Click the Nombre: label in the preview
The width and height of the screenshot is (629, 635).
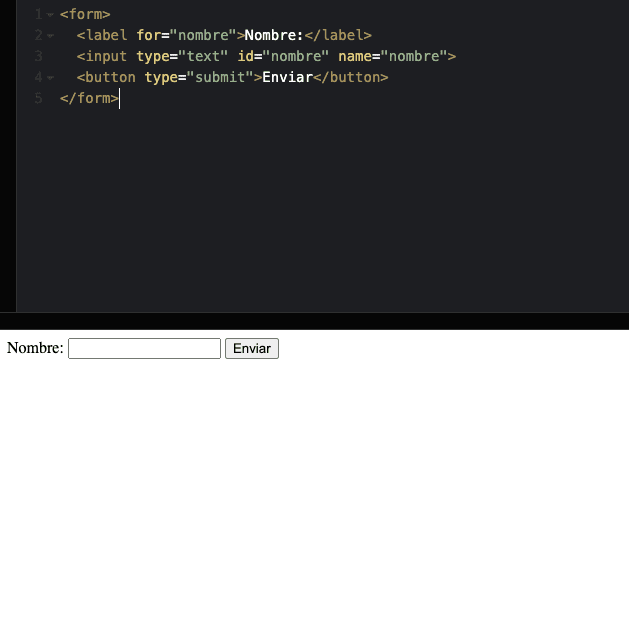(35, 348)
